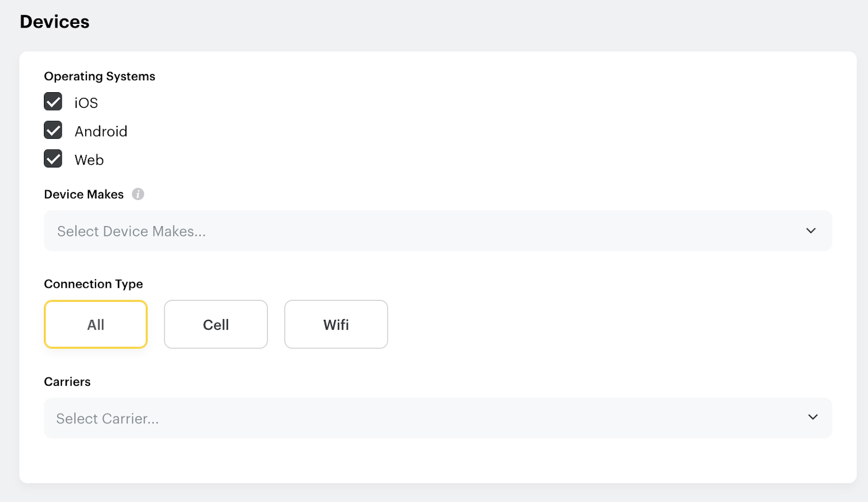Click the iOS text label
The width and height of the screenshot is (868, 502).
pos(86,103)
